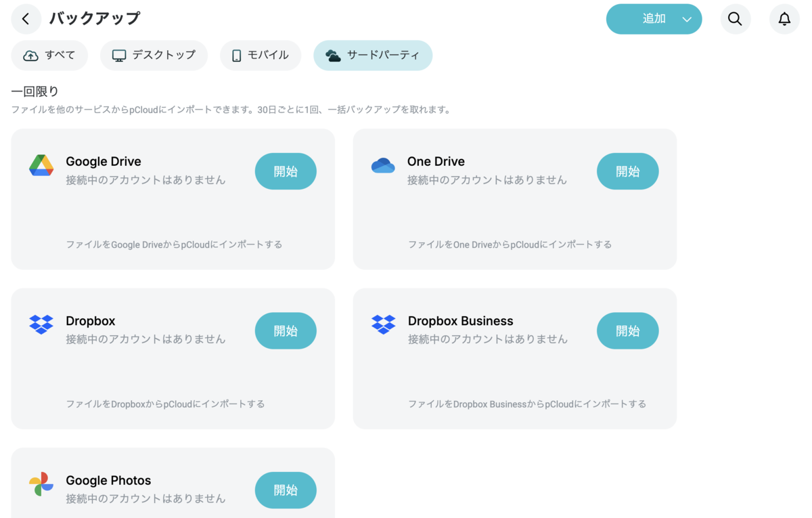This screenshot has width=812, height=518.
Task: Click the 一回限り section heading
Action: pos(35,91)
